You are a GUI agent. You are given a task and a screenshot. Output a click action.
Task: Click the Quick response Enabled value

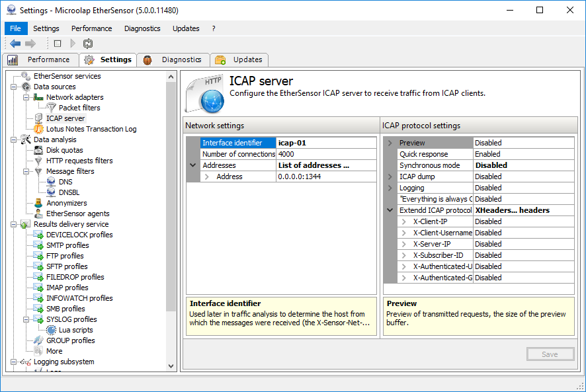pyautogui.click(x=524, y=154)
